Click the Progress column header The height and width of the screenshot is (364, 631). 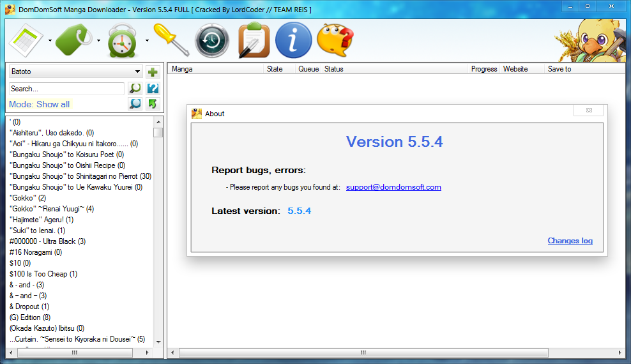point(483,69)
